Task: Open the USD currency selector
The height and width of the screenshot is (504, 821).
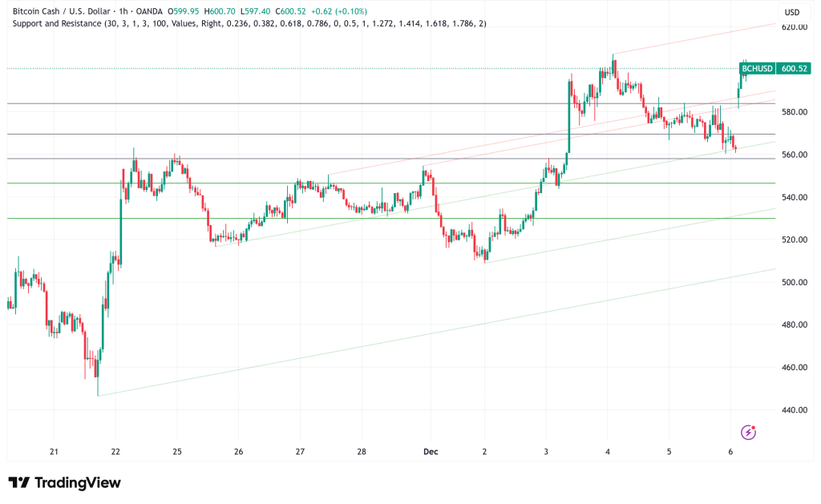Action: [792, 12]
